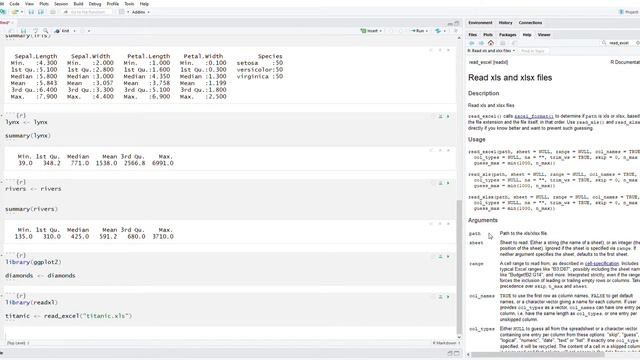640x360 pixels.
Task: Print the help topic
Action: (502, 43)
